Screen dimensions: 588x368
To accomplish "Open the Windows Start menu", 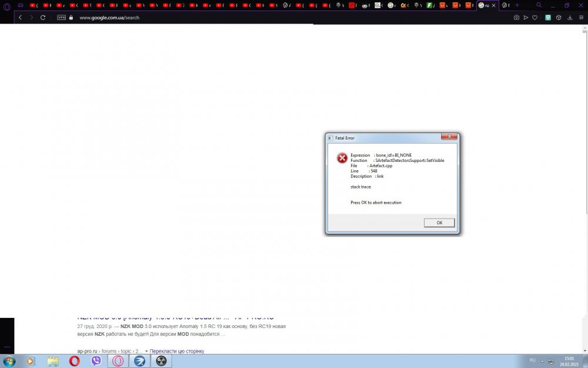I will point(9,362).
